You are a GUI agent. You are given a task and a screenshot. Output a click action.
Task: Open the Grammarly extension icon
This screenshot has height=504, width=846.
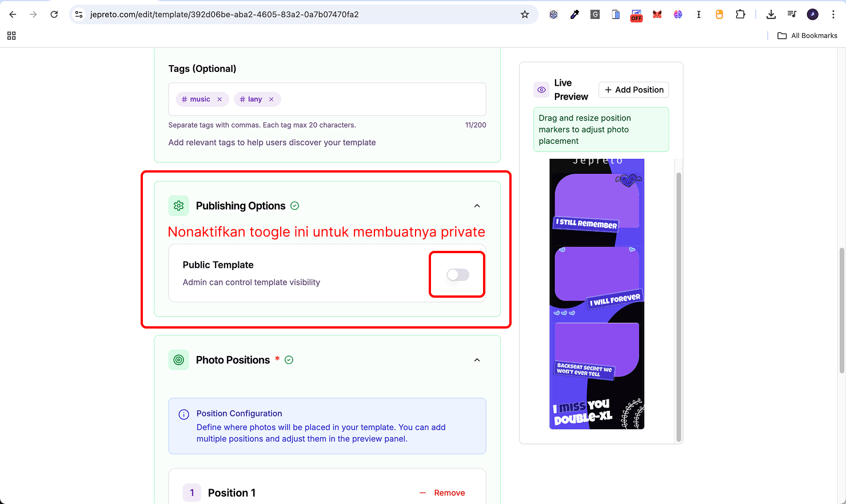pyautogui.click(x=595, y=14)
